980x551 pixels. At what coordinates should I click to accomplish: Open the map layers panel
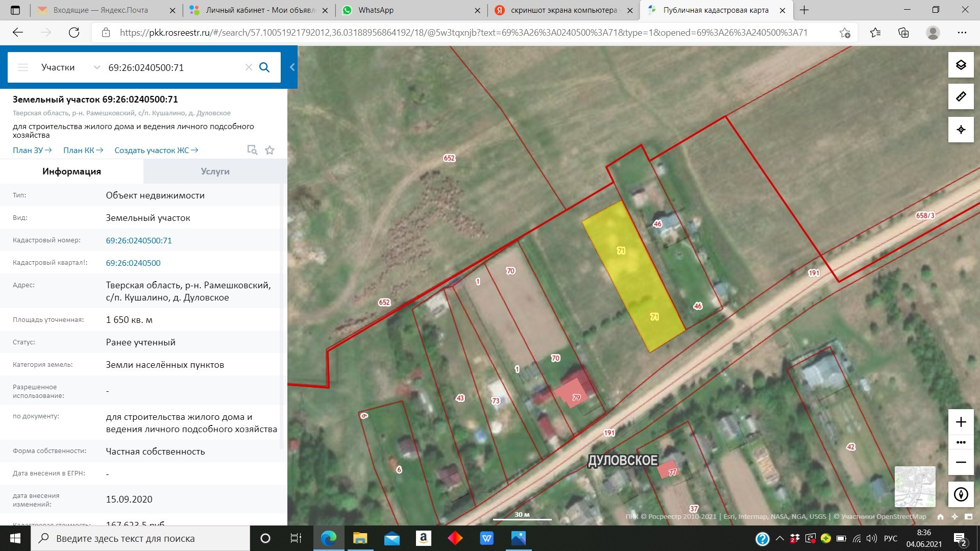[961, 65]
